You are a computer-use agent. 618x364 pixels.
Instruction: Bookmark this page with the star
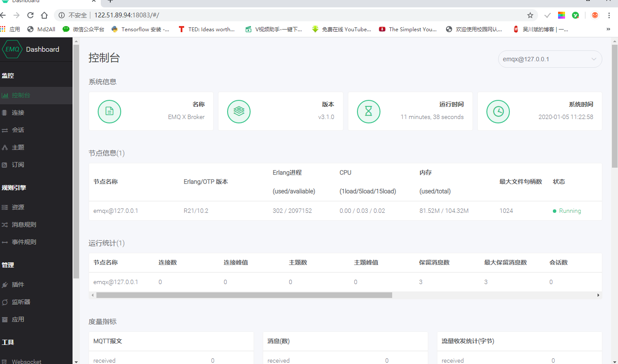coord(530,15)
